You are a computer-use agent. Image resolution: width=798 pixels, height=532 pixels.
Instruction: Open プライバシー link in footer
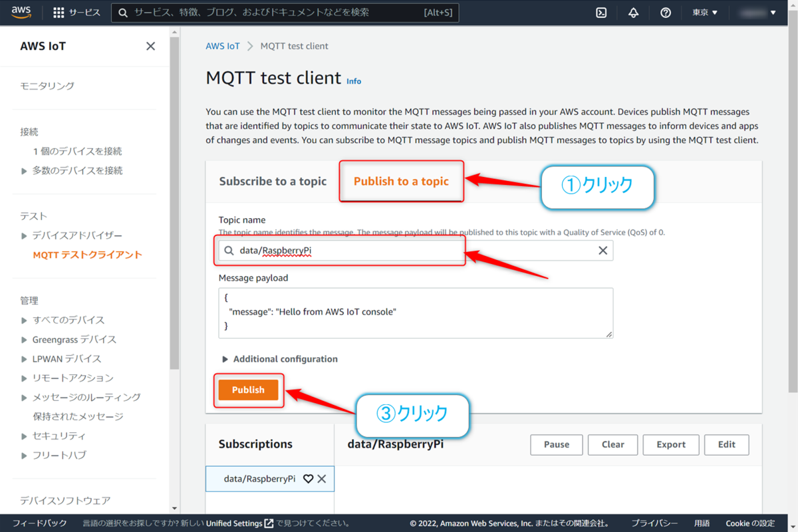[x=654, y=523]
